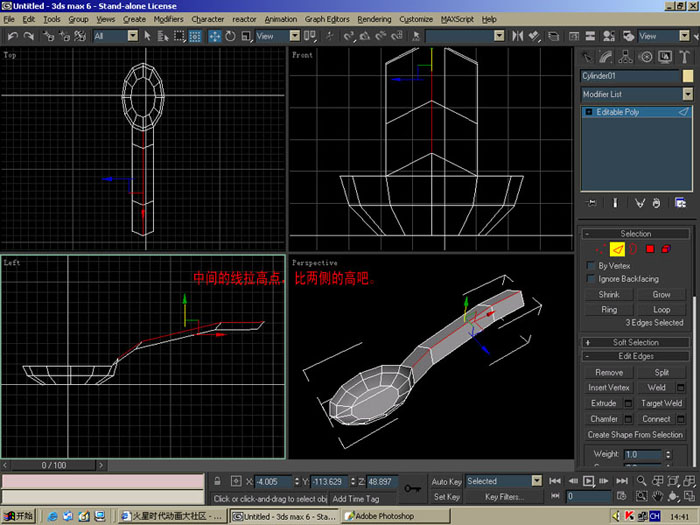Activate Select and Rotate tool
The width and height of the screenshot is (700, 525).
coord(230,36)
